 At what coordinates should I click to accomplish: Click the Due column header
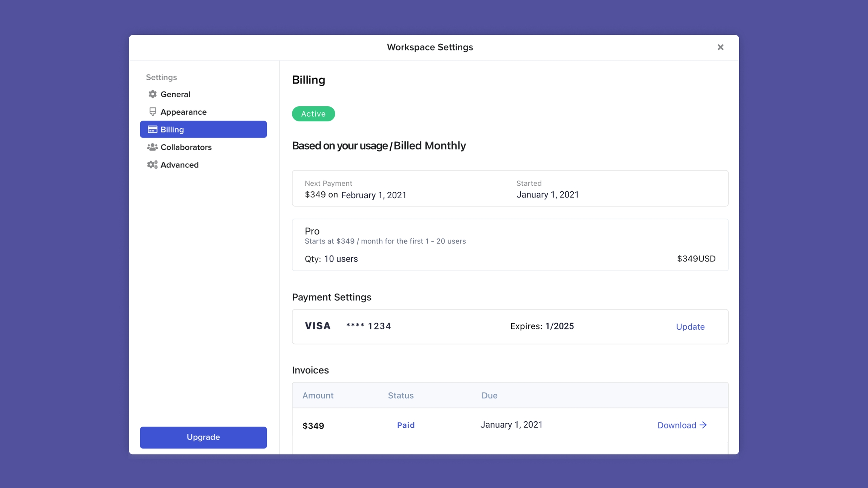(489, 395)
